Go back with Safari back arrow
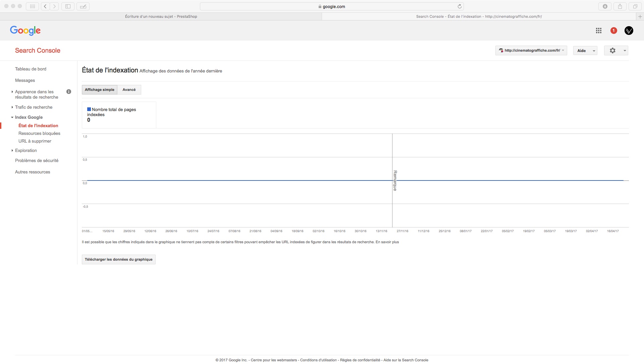Viewport: 644px width, 364px height. point(45,6)
